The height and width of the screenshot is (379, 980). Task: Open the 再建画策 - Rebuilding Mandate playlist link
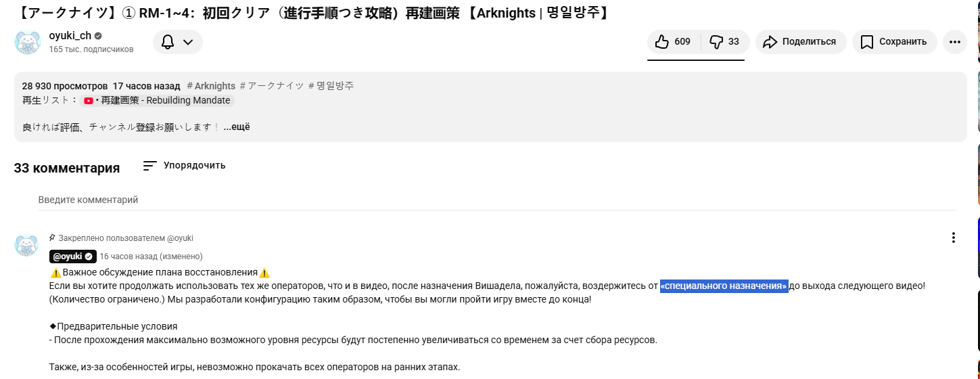pos(157,100)
